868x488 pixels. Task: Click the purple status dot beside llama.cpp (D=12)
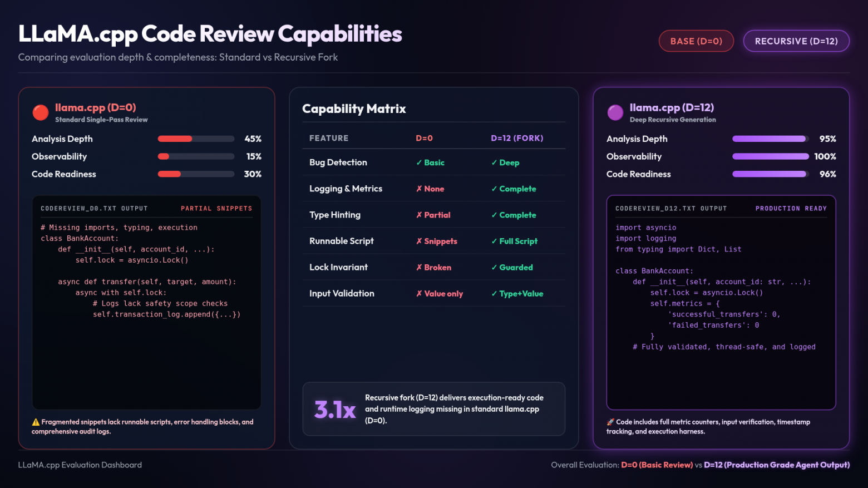615,112
